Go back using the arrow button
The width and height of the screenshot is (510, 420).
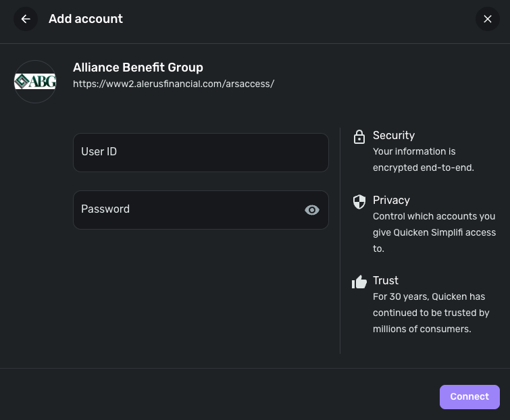[26, 19]
